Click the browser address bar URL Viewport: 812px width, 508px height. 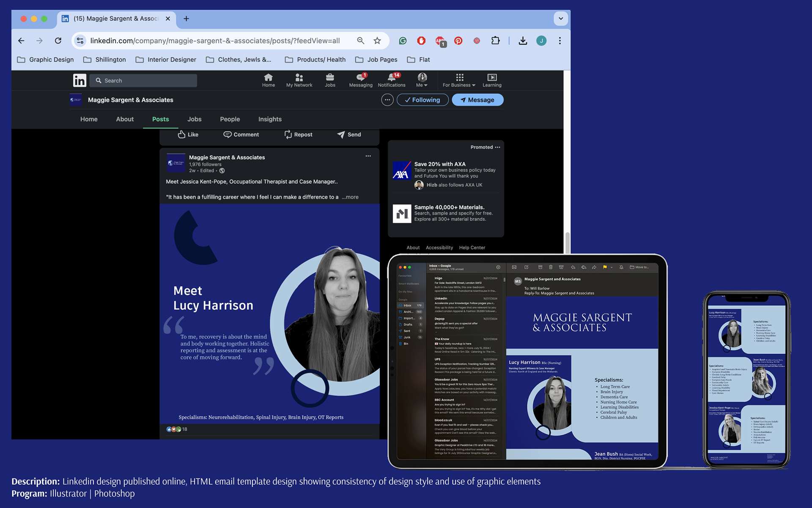point(215,41)
